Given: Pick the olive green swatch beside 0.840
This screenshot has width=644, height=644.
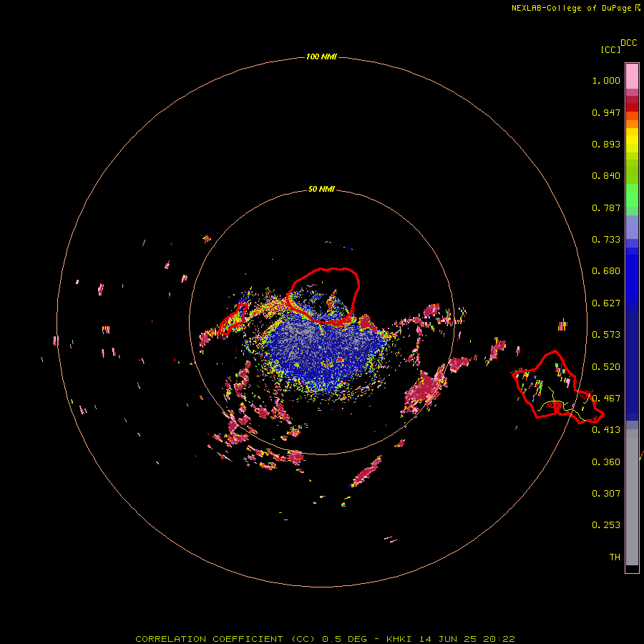Looking at the screenshot, I should coord(632,171).
